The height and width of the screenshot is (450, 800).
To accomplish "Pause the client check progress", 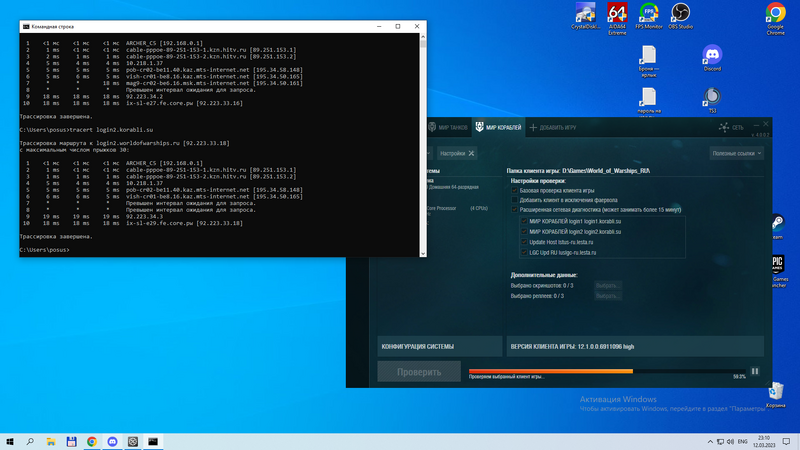I will (x=755, y=371).
